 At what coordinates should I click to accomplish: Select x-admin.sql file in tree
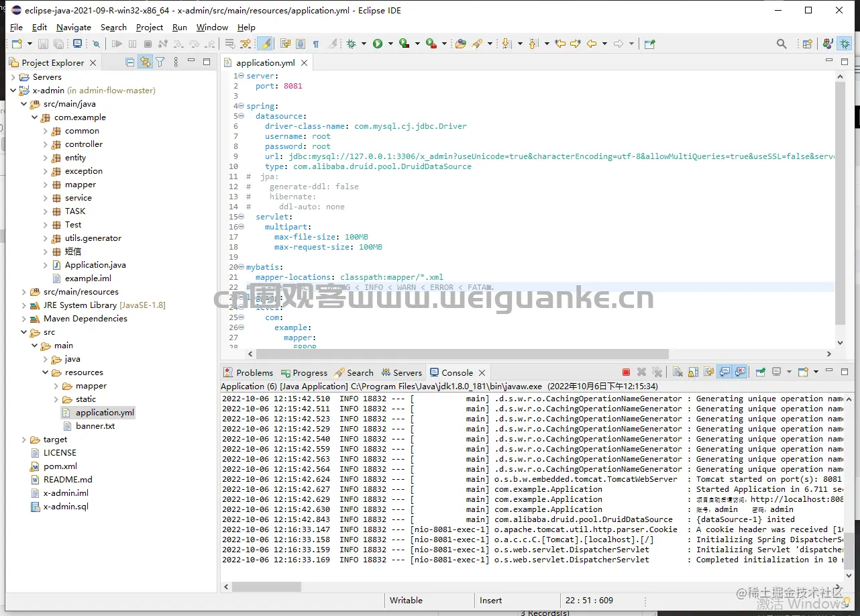pyautogui.click(x=66, y=507)
